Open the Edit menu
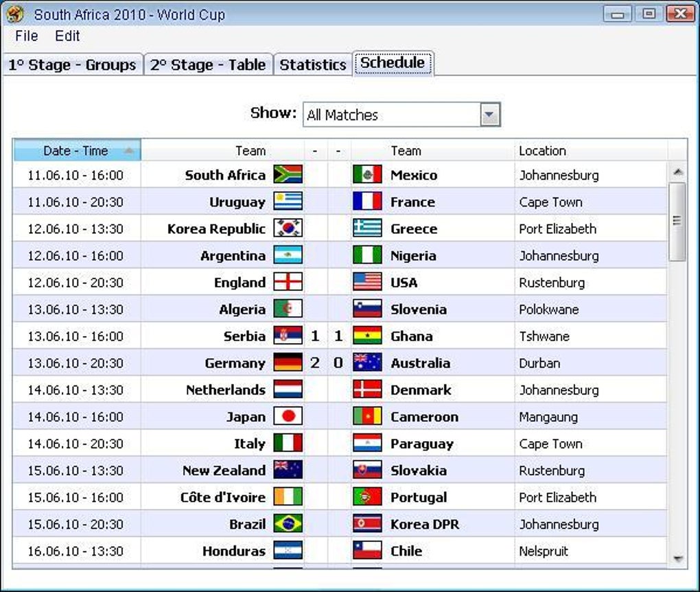This screenshot has height=592, width=700. point(67,36)
